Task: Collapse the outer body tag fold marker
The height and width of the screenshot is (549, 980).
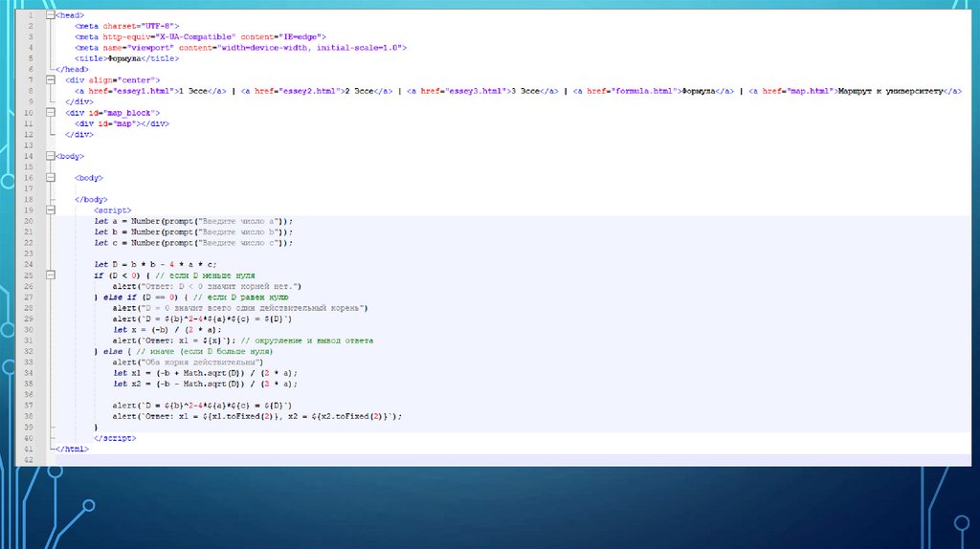Action: [51, 155]
